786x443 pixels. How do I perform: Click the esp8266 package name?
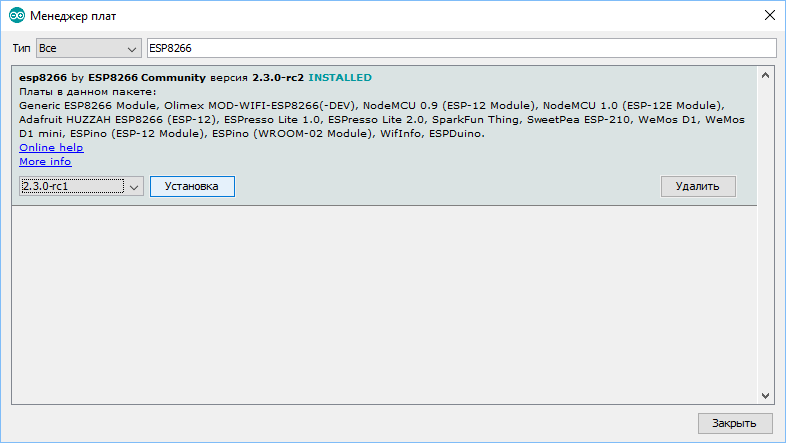(43, 78)
